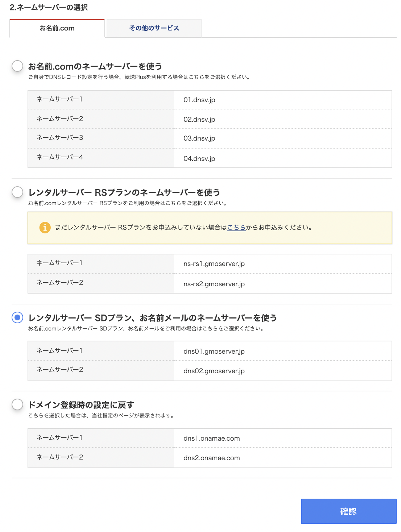The width and height of the screenshot is (401, 532).
Task: Click the ns-rs1.gmoserver.jp value
Action: pyautogui.click(x=214, y=264)
